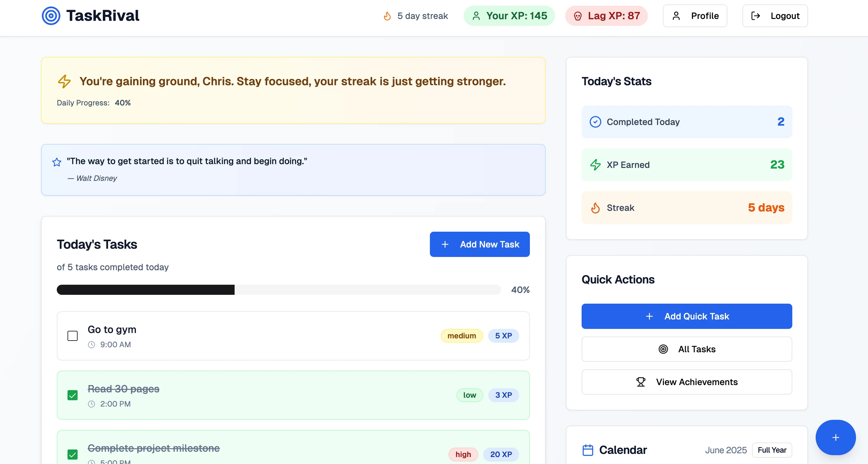Click the Your XP: 145 badge
Screen dimensions: 868x464
509,16
